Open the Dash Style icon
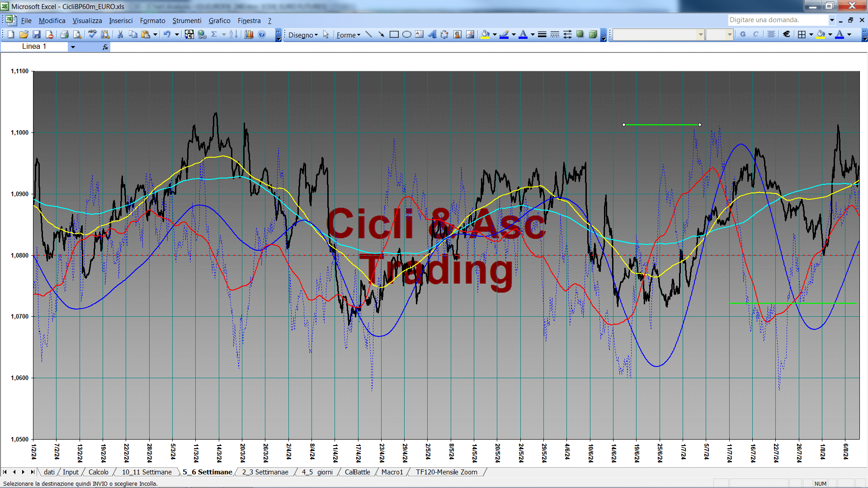Screen dimensions: 868x488 (x=555, y=34)
